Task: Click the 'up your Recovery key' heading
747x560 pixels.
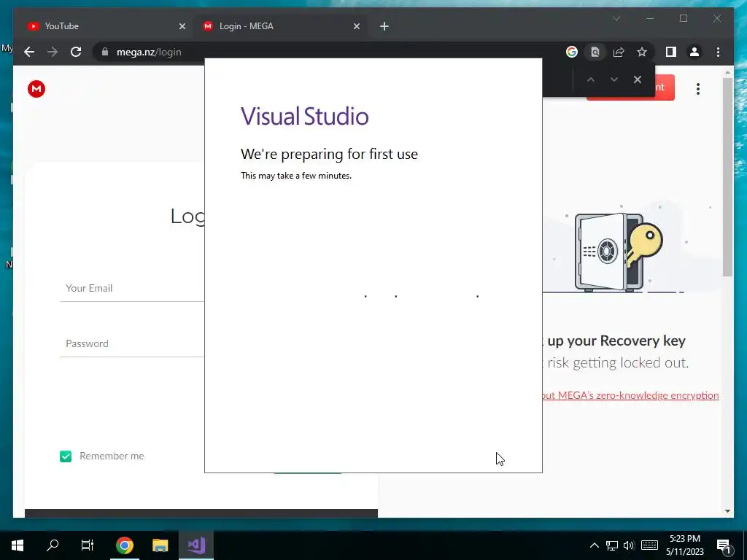Action: point(616,341)
